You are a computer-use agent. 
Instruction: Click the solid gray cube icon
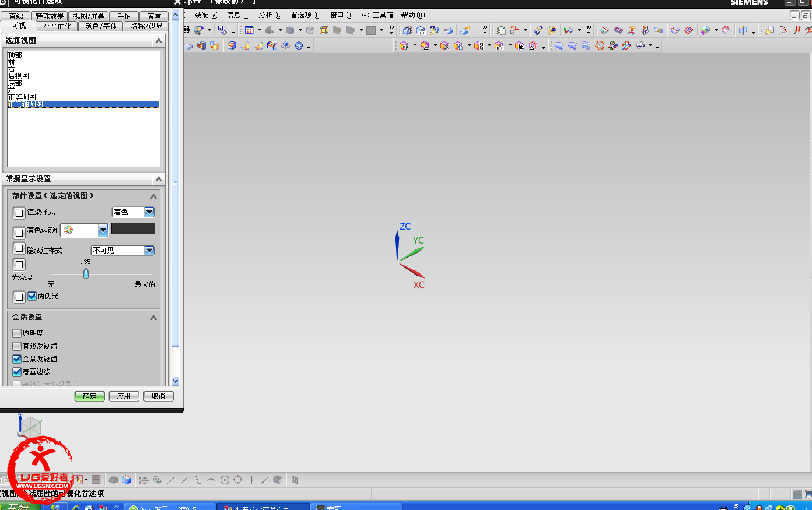[x=290, y=30]
